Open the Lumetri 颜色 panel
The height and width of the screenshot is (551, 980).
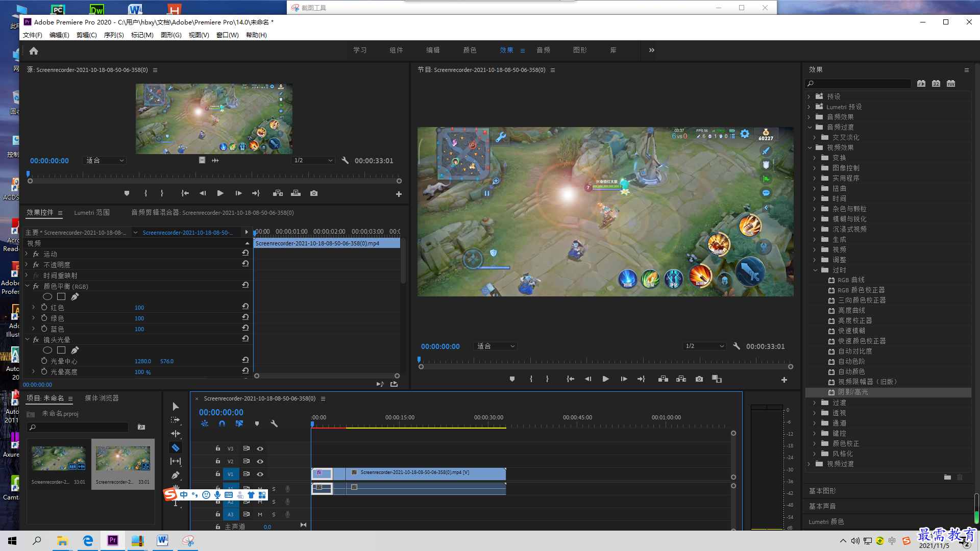coord(826,521)
